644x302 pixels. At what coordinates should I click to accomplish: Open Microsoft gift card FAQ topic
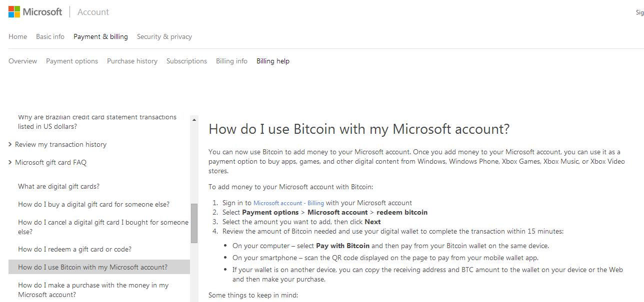[x=50, y=162]
